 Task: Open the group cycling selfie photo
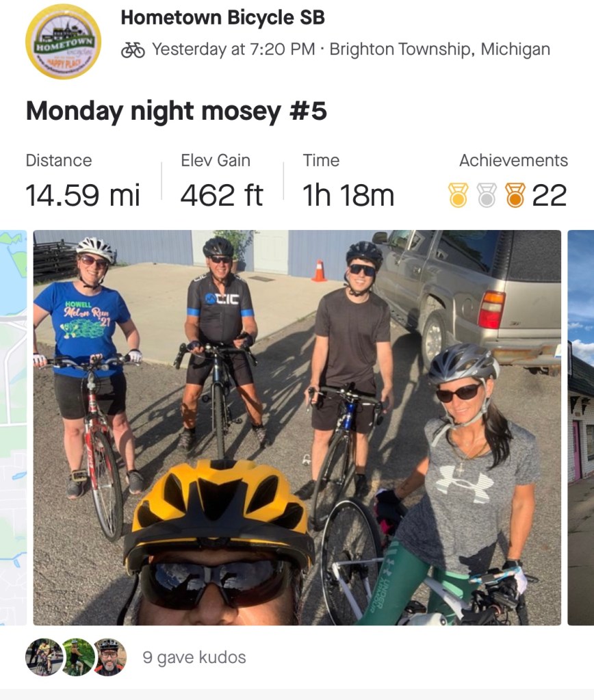[x=297, y=427]
